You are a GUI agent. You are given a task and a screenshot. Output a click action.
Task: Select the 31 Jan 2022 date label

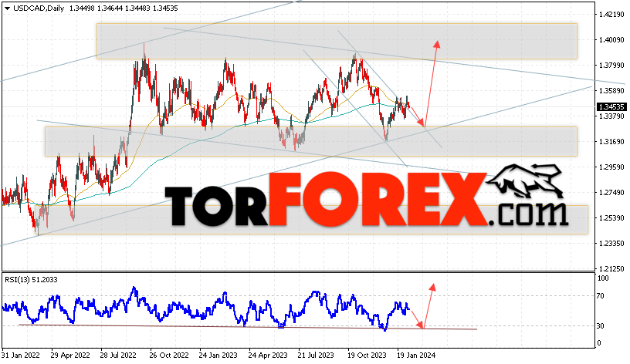[21, 356]
